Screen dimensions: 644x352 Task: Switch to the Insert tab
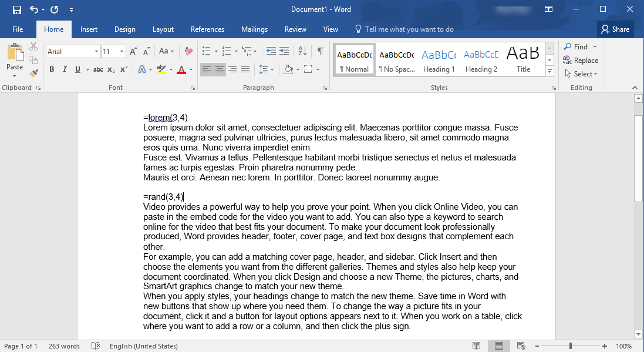click(89, 29)
